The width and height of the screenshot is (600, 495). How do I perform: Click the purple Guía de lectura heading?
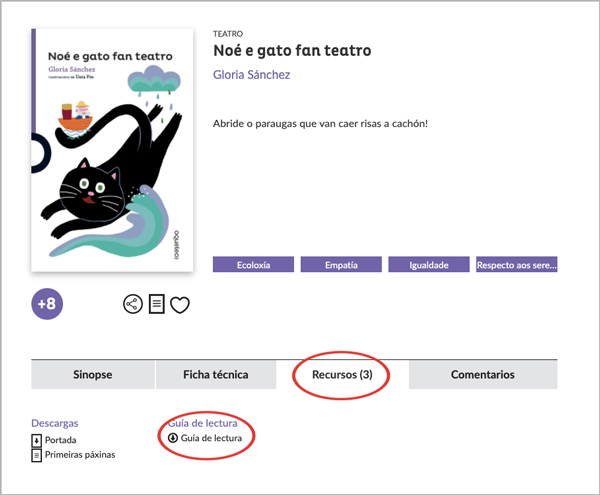(x=202, y=423)
